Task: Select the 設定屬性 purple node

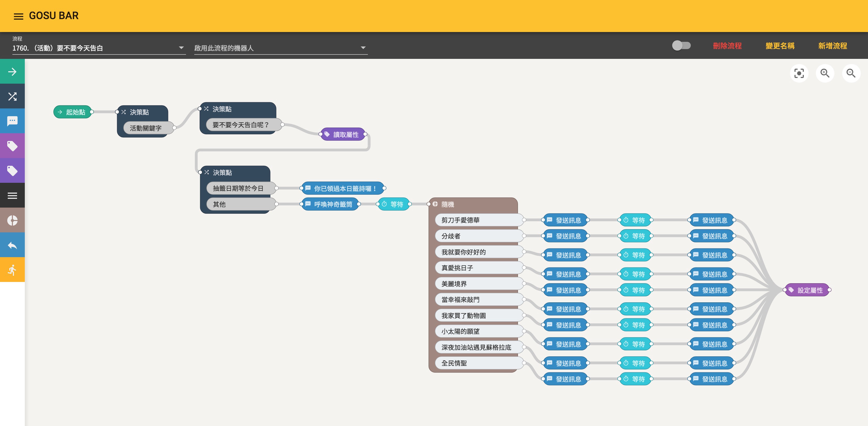Action: coord(807,290)
